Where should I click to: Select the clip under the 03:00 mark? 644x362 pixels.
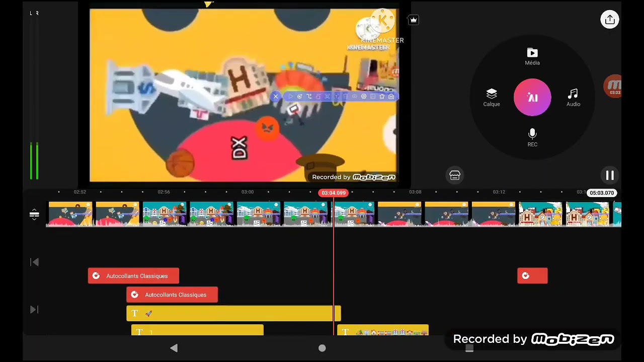pyautogui.click(x=259, y=214)
